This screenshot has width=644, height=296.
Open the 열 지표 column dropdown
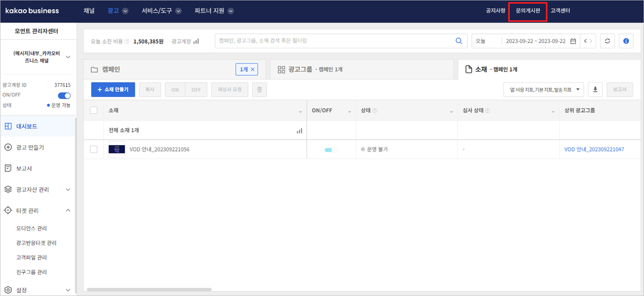click(544, 90)
